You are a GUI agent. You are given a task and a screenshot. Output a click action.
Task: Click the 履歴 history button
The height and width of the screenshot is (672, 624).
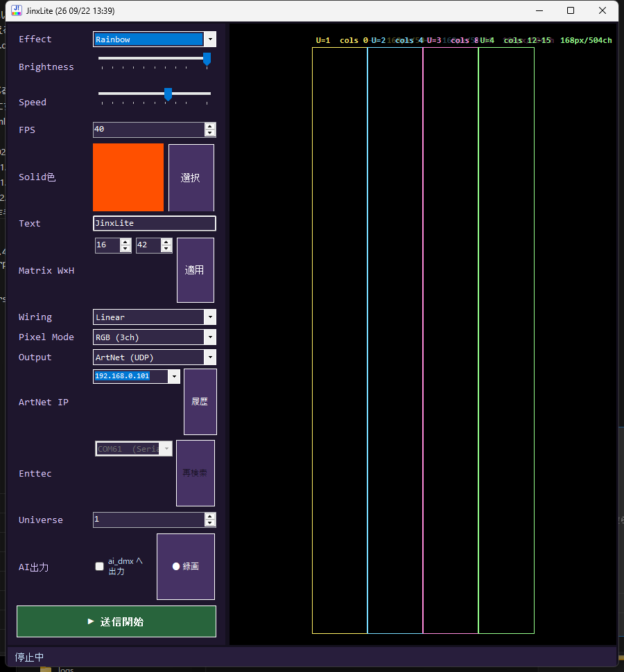tap(200, 402)
